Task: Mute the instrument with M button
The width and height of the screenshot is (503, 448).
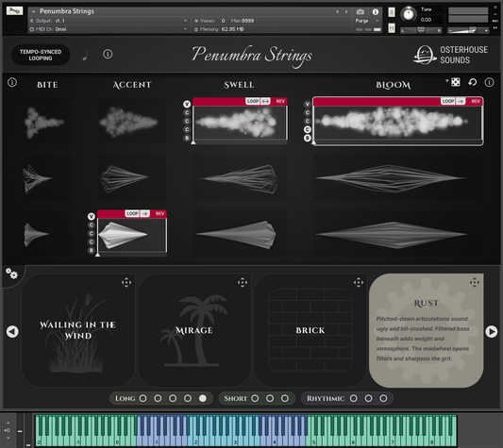Action: [392, 28]
